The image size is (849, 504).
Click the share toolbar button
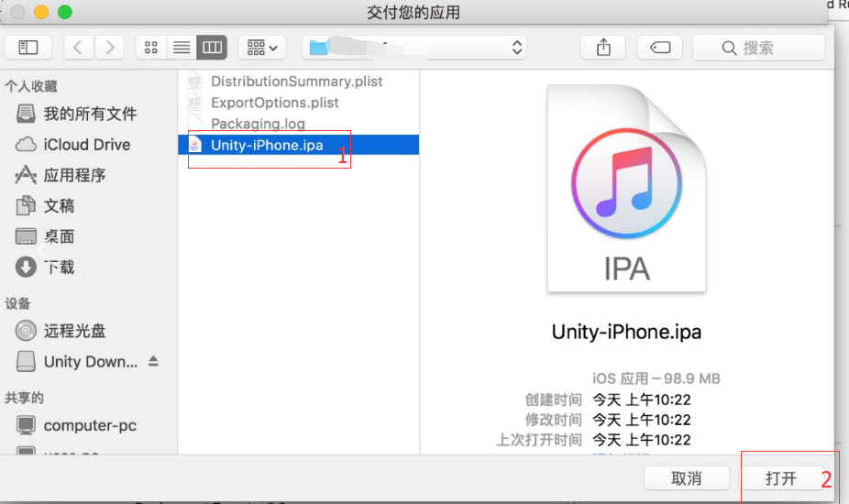click(603, 48)
